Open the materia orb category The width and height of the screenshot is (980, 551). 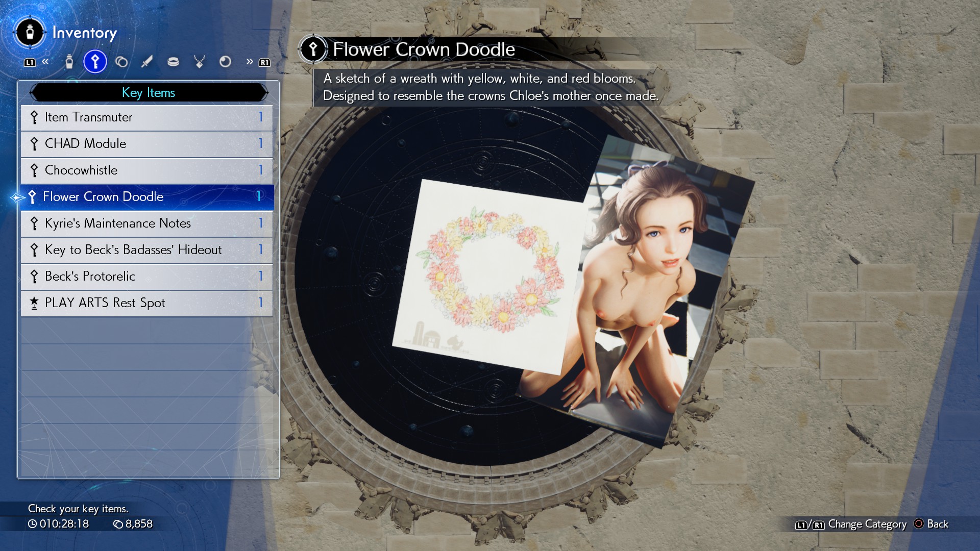pyautogui.click(x=225, y=62)
